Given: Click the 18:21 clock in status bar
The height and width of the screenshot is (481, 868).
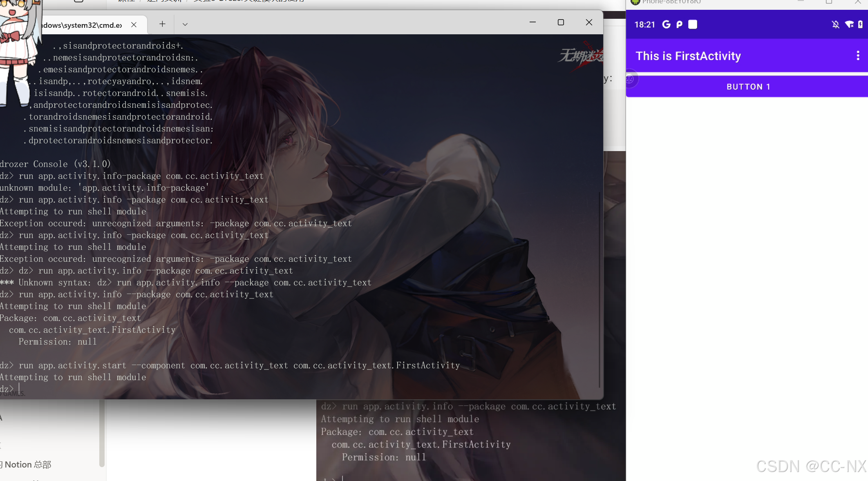Looking at the screenshot, I should [x=644, y=24].
